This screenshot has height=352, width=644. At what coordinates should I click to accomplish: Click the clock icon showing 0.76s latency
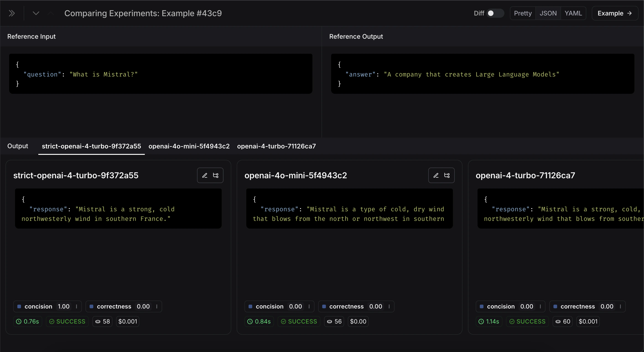click(x=19, y=321)
